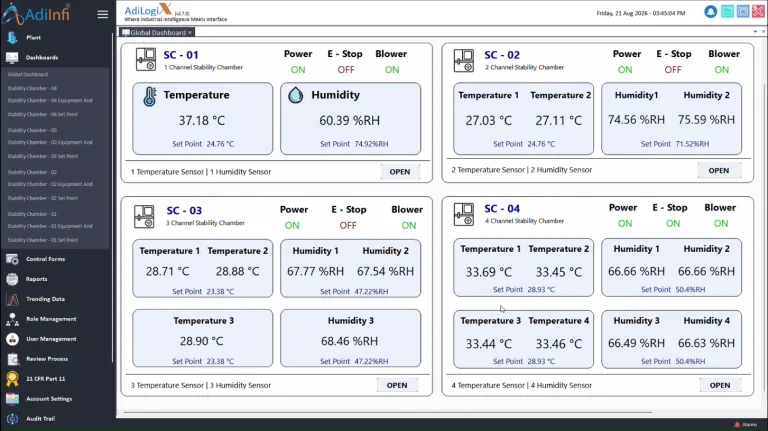Open the Trending Data chart icon
Viewport: 768px width, 431px height.
click(12, 299)
